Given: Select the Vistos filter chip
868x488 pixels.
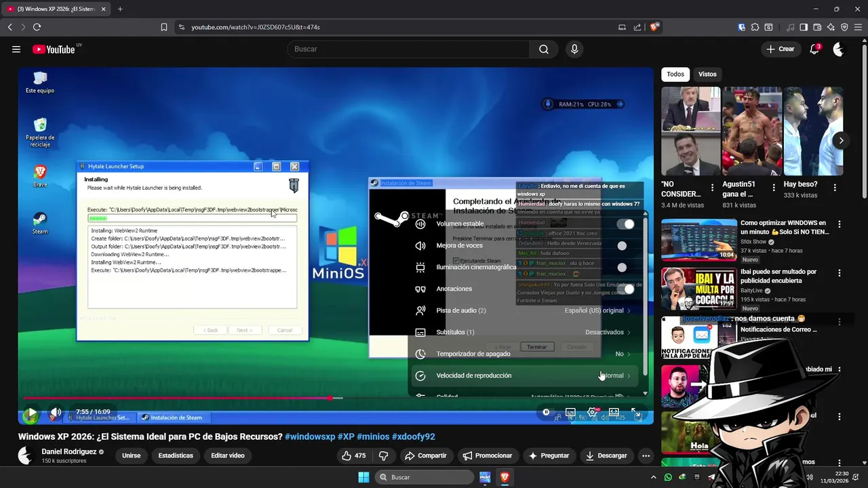Looking at the screenshot, I should click(x=707, y=74).
